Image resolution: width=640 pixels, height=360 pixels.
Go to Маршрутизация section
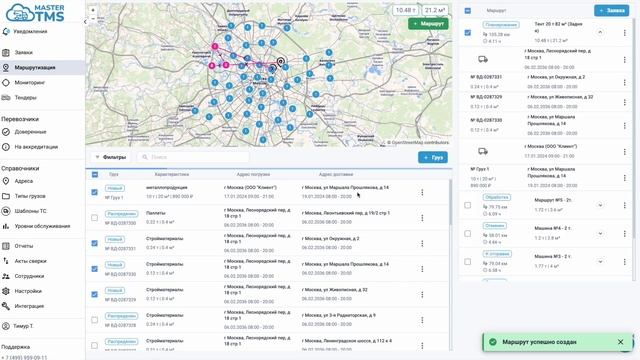[x=42, y=67]
